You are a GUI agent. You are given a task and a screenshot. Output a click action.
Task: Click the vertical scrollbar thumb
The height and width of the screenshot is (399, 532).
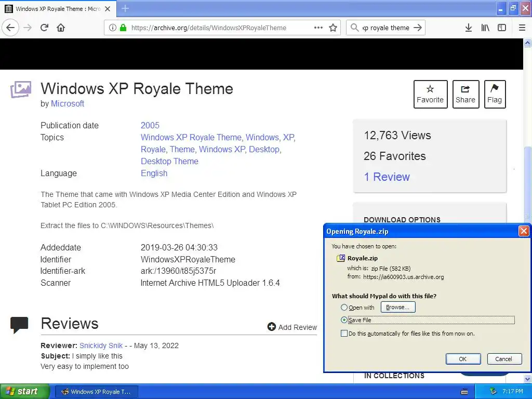click(x=528, y=185)
